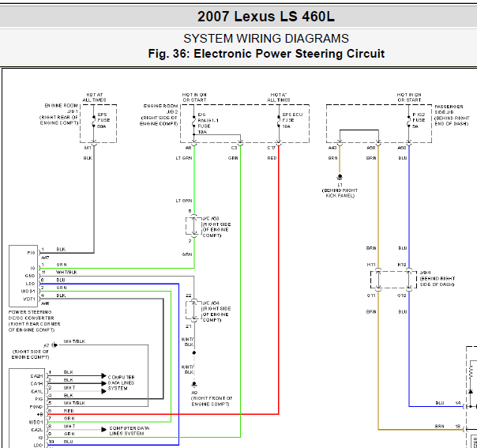Image resolution: width=477 pixels, height=448 pixels.
Task: Click the L1 ground point symbol
Action: [340, 177]
